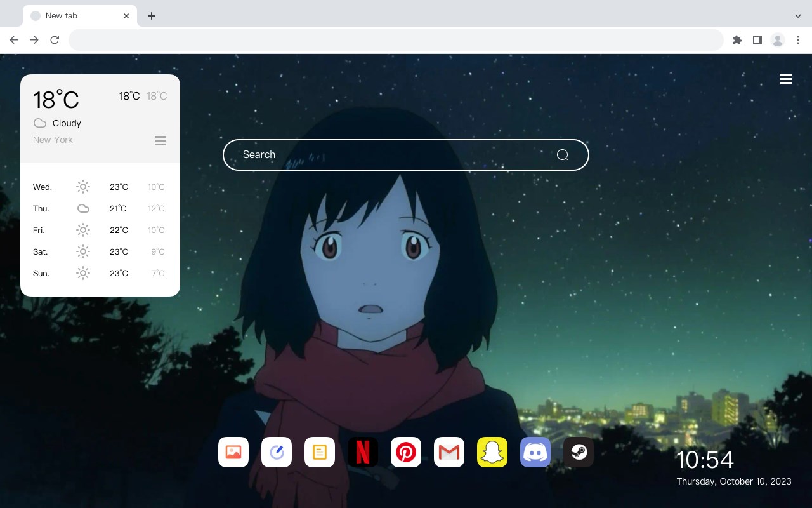This screenshot has width=812, height=508.
Task: Click the search magnifier icon
Action: point(562,155)
